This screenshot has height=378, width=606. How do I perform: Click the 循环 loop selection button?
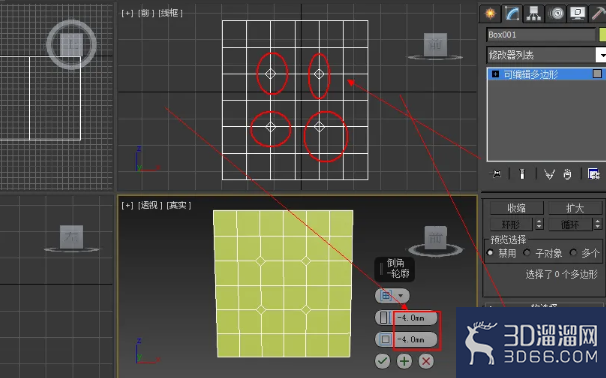coord(570,224)
